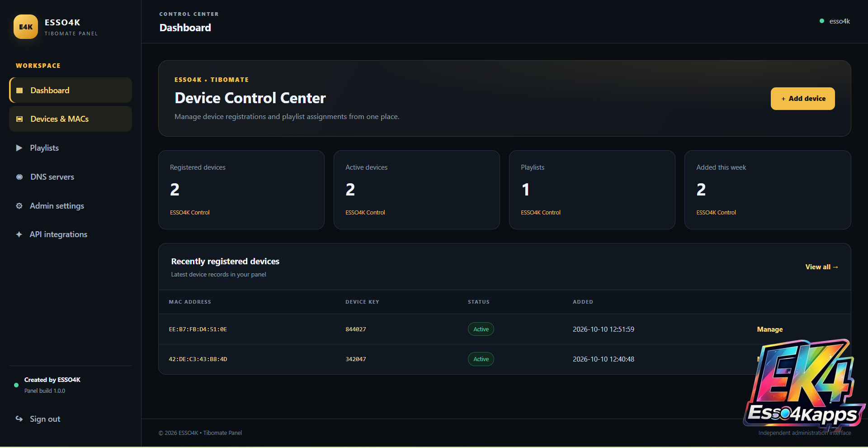This screenshot has height=448, width=868.
Task: Click device key 342047
Action: (356, 359)
